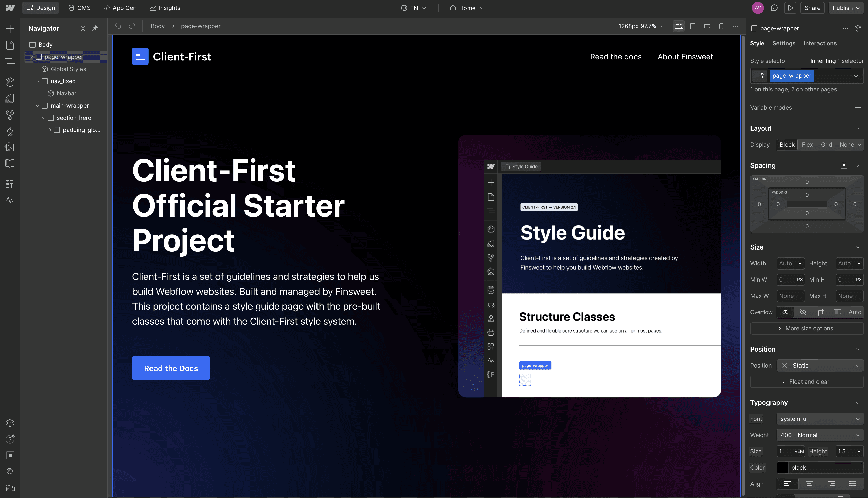
Task: Close the Navigator panel
Action: click(83, 28)
